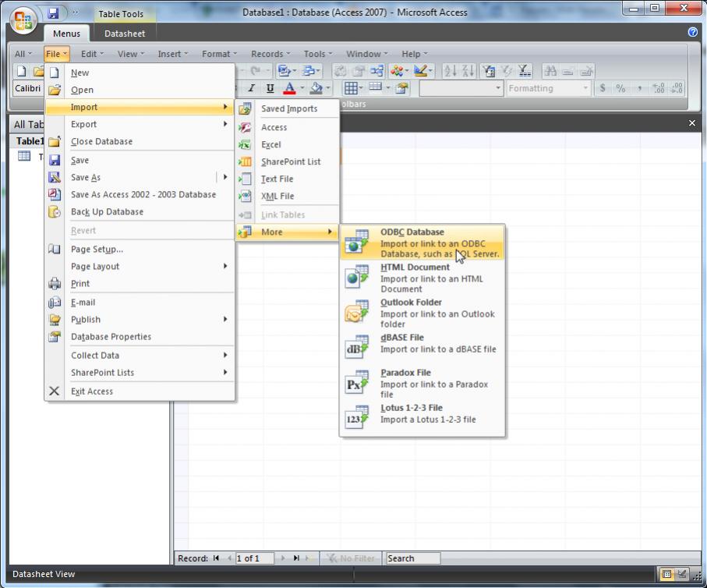Open fill color dropdown arrow
This screenshot has width=707, height=588.
328,88
